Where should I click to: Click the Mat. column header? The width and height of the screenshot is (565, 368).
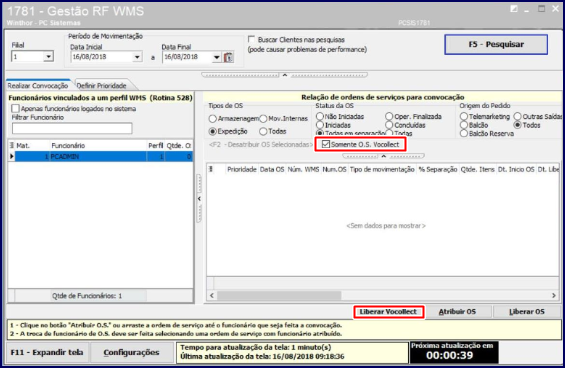click(x=32, y=146)
